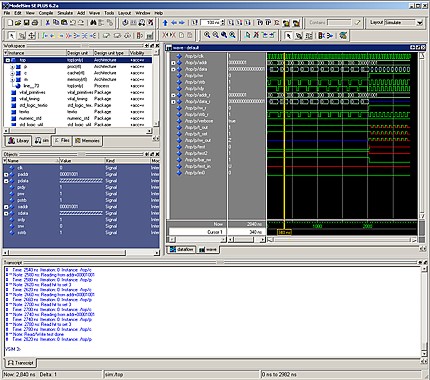Click the last magnifier icon in the zoom group
Screen dimensions: 430x380
(x=232, y=35)
